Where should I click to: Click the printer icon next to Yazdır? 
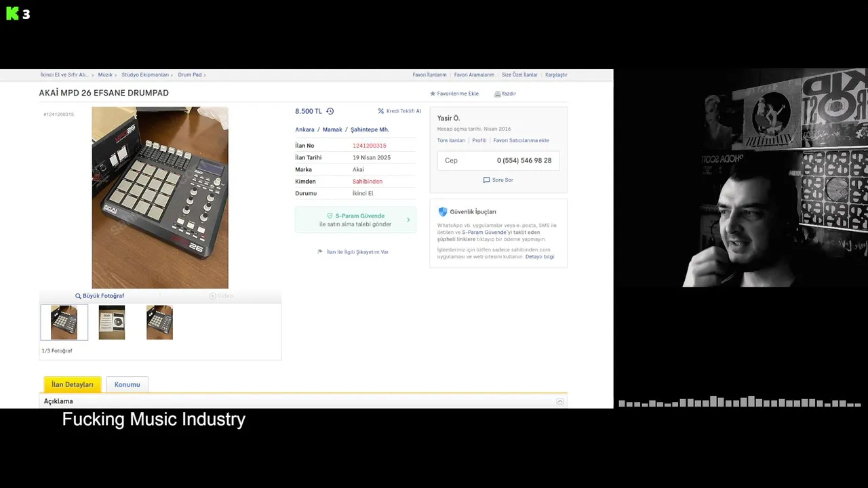(x=497, y=94)
